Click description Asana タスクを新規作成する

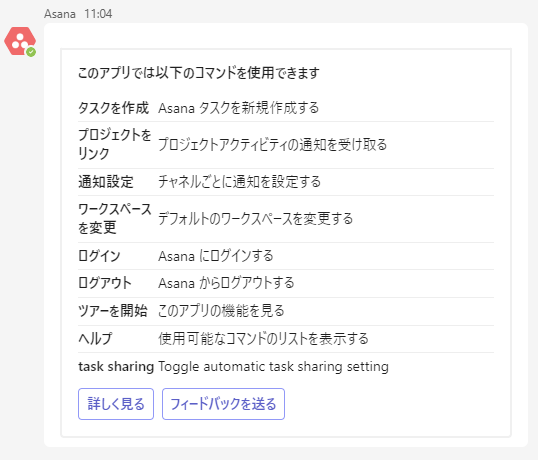[x=238, y=108]
